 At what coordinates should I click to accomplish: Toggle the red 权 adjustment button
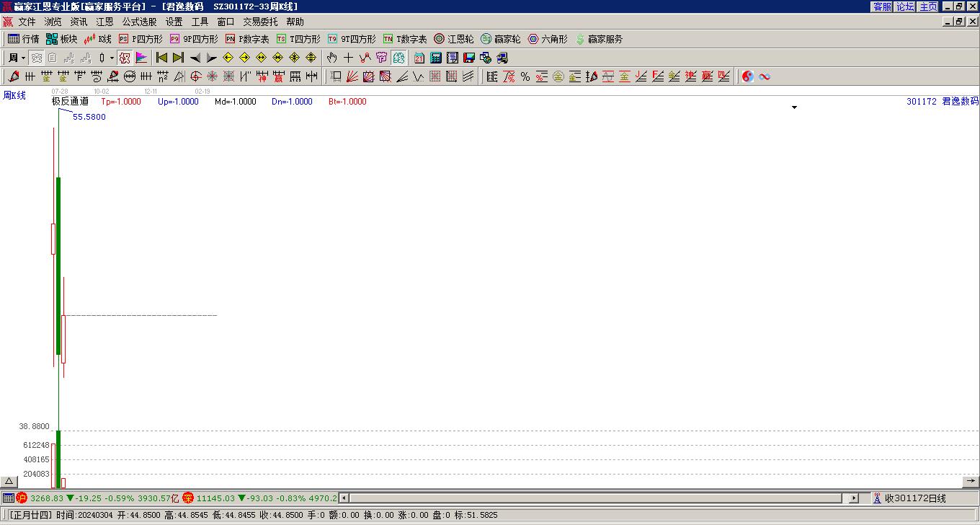point(125,58)
